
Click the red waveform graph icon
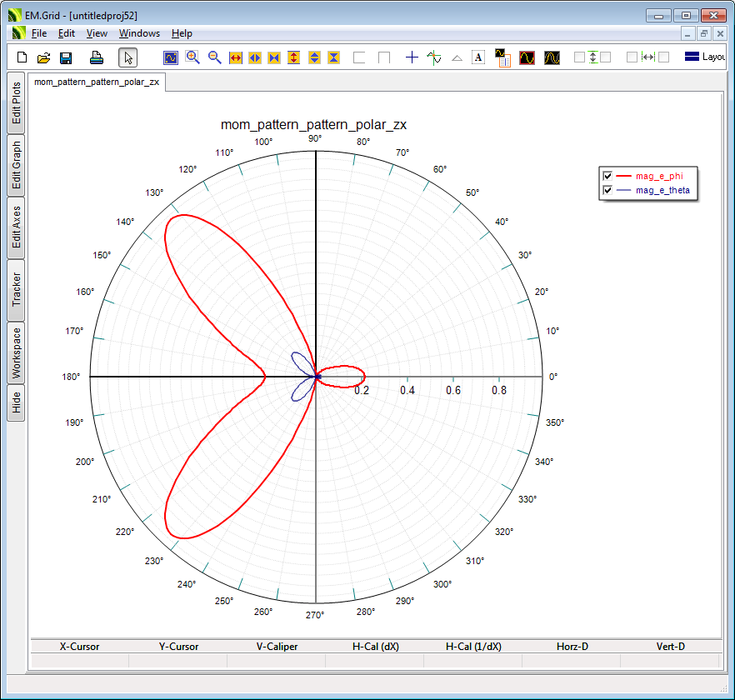(x=527, y=57)
